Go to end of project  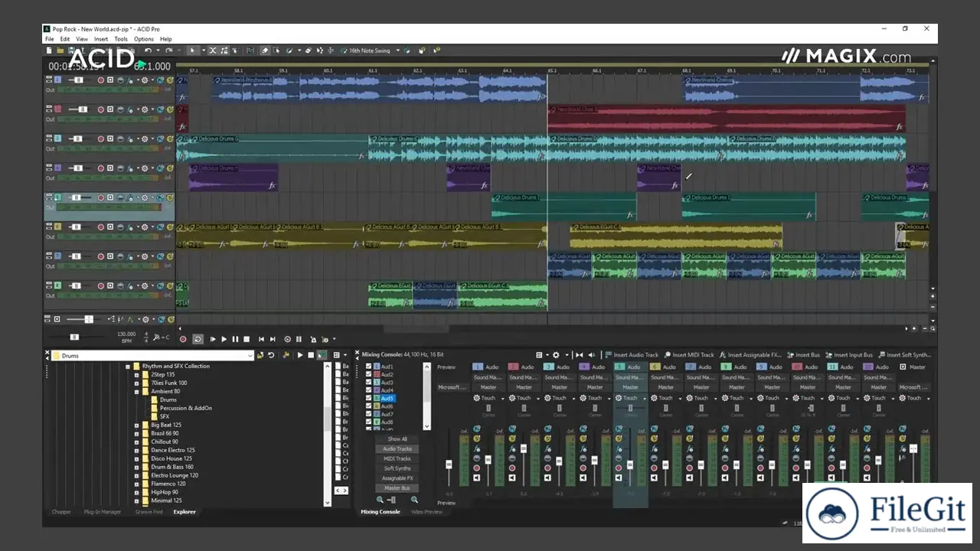(x=273, y=339)
